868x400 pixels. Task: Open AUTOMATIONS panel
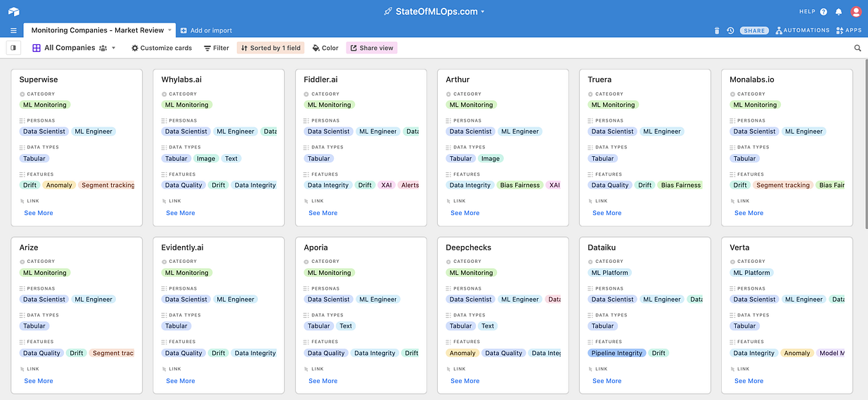(x=802, y=30)
